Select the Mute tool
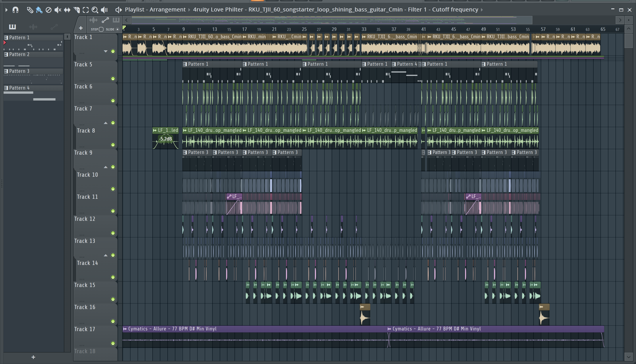 [58, 10]
